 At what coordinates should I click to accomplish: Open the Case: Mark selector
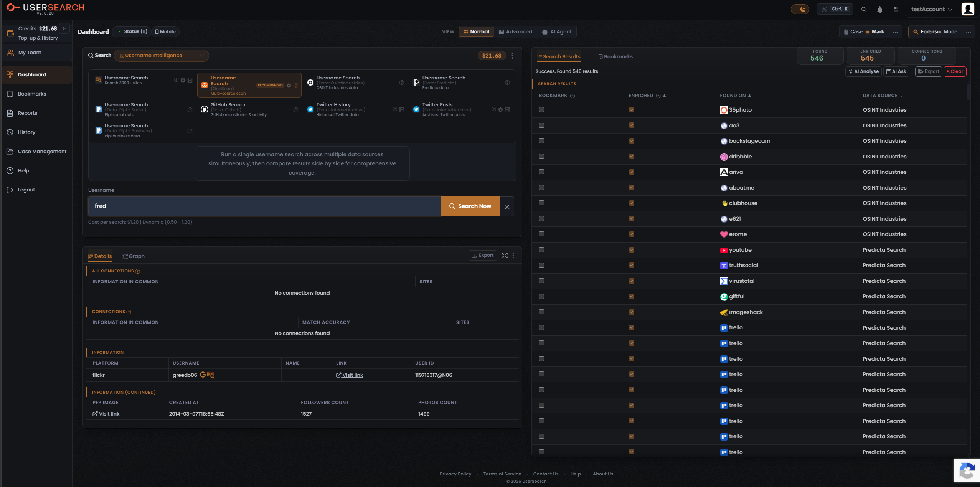point(863,32)
